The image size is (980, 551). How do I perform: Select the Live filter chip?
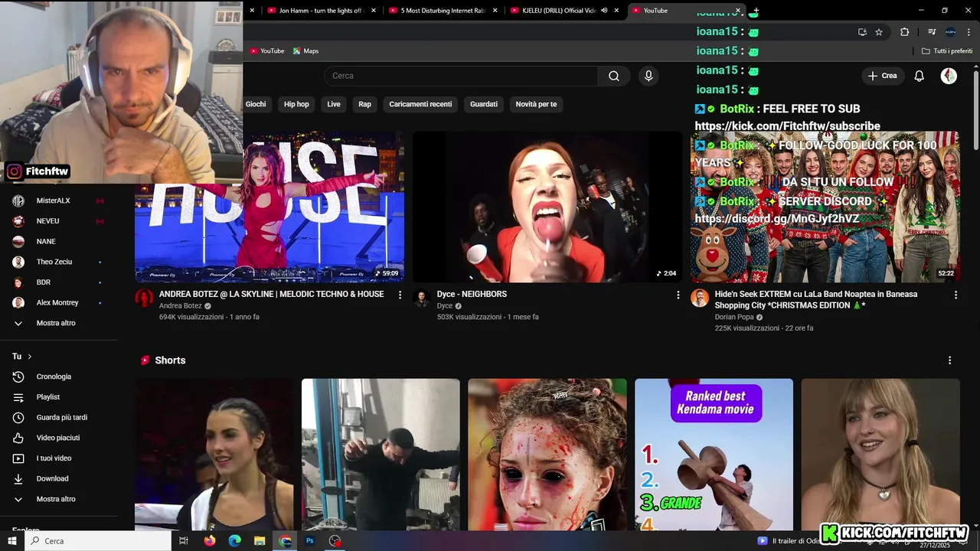click(x=334, y=104)
